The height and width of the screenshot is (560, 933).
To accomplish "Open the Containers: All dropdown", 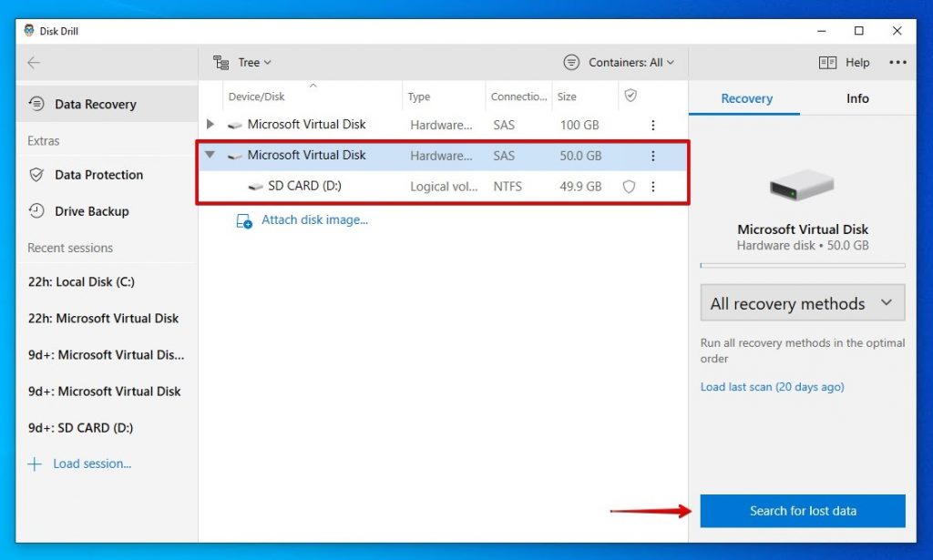I will 629,62.
